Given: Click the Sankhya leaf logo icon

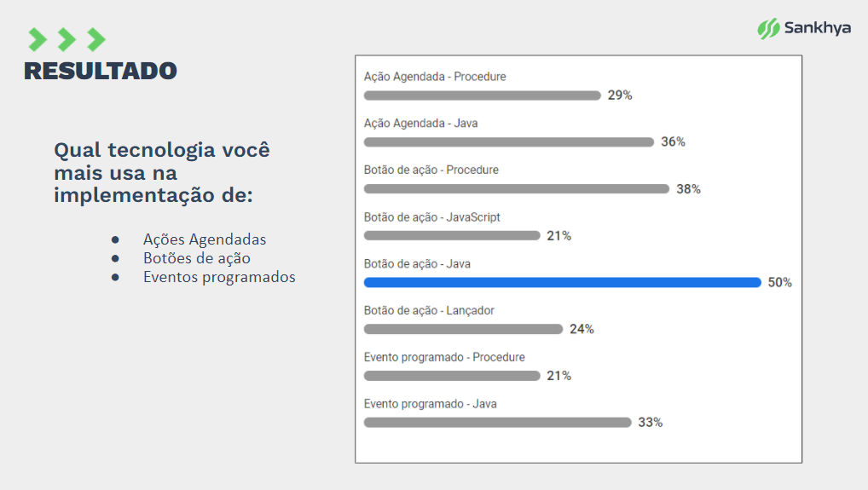Looking at the screenshot, I should click(768, 28).
